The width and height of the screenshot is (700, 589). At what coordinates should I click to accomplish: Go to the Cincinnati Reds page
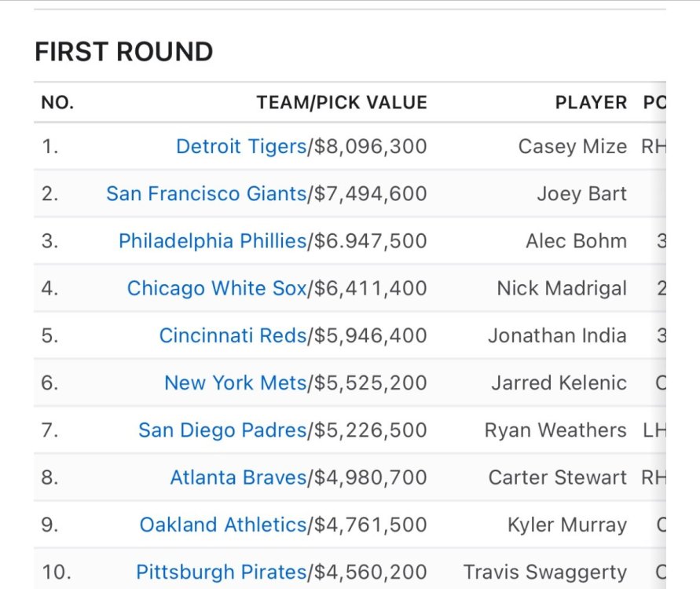tap(233, 336)
